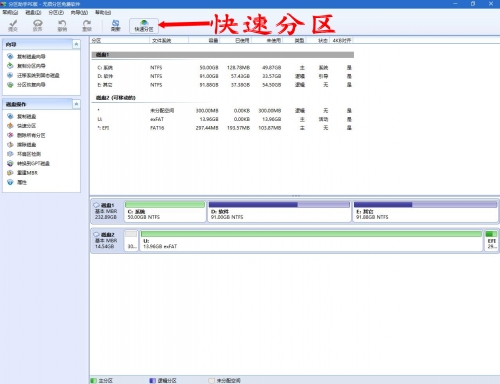The width and height of the screenshot is (500, 384).
Task: Sort by the 类型 column header
Action: click(295, 40)
